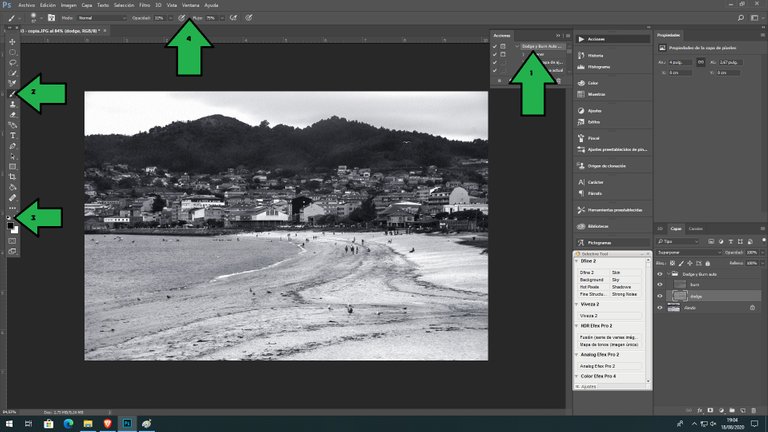Select the Horizontal Type tool

click(x=12, y=136)
